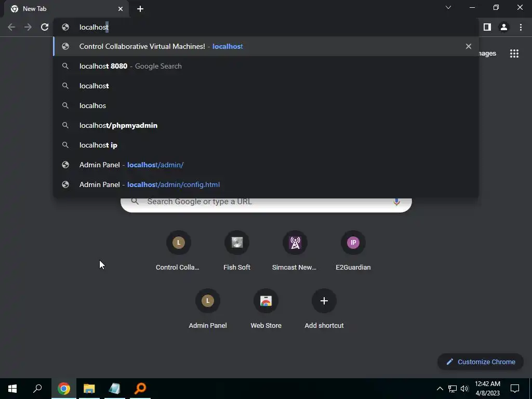Open the E2Guardian shortcut
This screenshot has height=399, width=532.
point(353,251)
